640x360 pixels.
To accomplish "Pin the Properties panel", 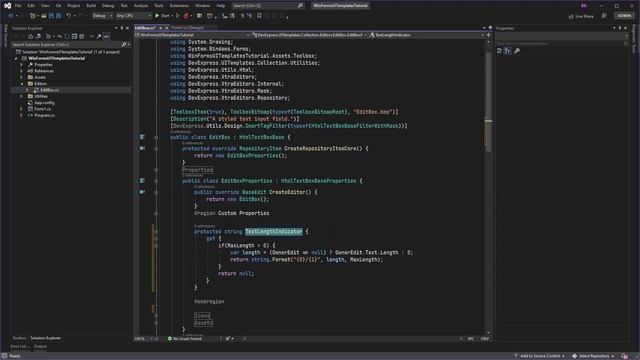I will coord(620,28).
